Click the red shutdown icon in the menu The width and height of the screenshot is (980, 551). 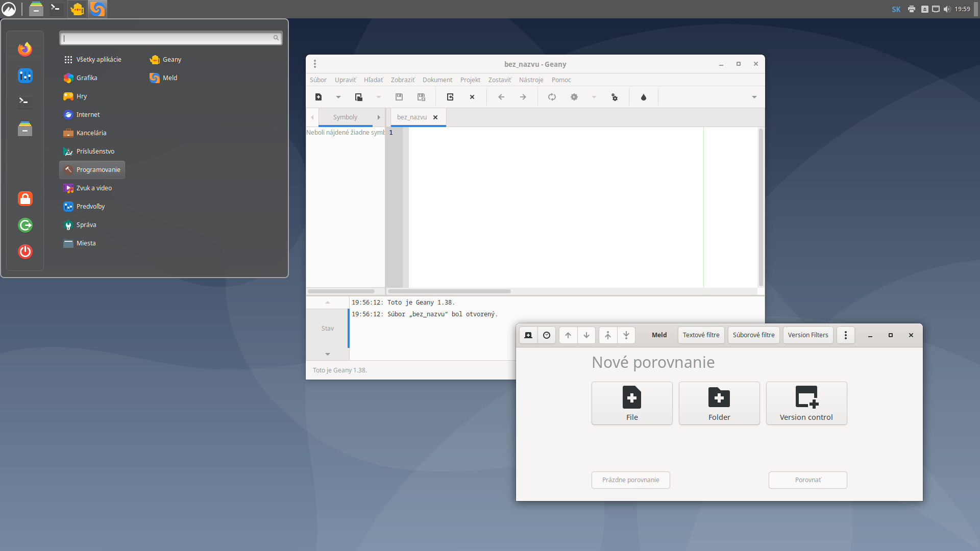pos(25,252)
